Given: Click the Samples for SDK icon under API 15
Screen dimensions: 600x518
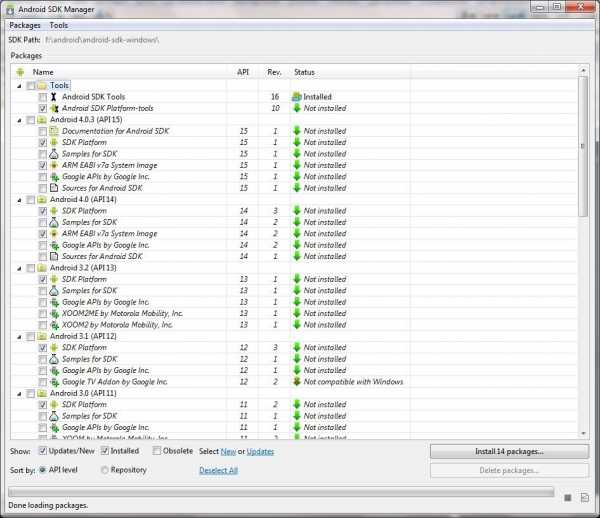Looking at the screenshot, I should 54,154.
